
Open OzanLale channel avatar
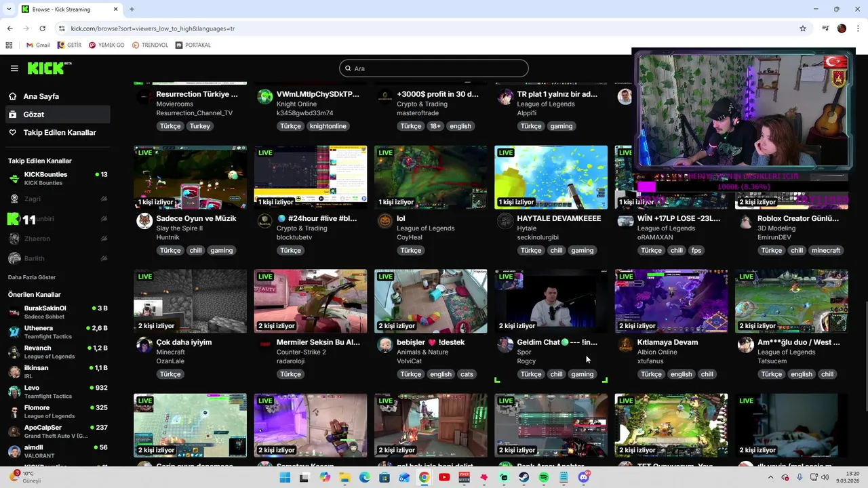pos(144,345)
